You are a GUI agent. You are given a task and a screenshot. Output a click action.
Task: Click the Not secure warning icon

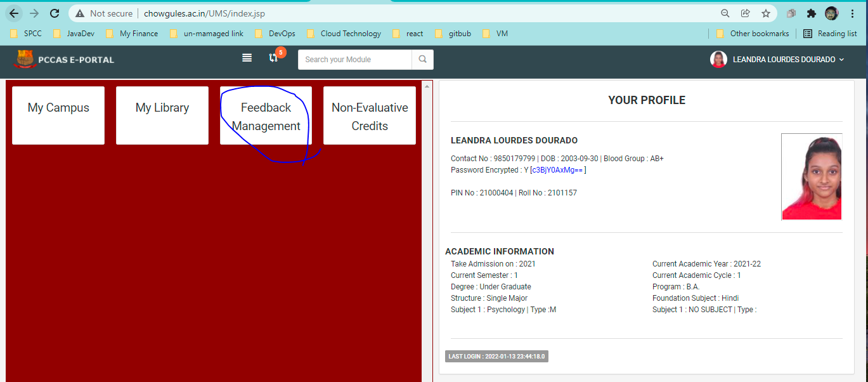(x=80, y=13)
